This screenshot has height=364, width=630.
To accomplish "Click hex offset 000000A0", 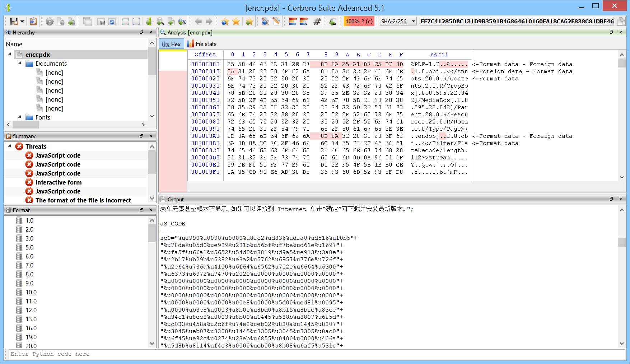I will click(205, 136).
